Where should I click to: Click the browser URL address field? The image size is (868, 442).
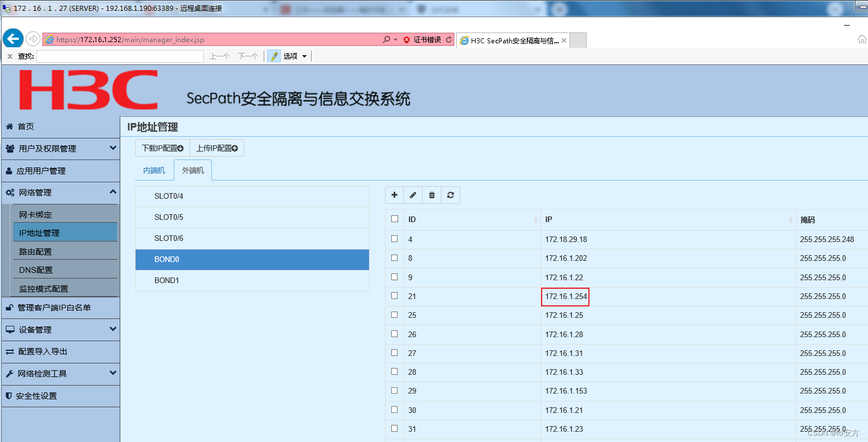pos(211,39)
